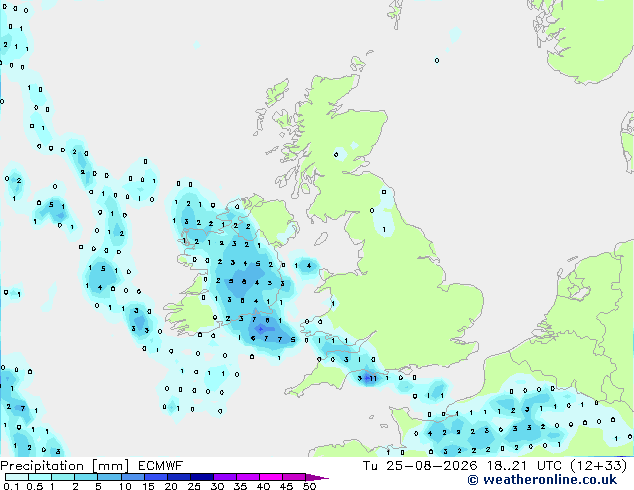The height and width of the screenshot is (490, 634).
Task: Click the '18..21 UTC' time range text
Action: (524, 466)
